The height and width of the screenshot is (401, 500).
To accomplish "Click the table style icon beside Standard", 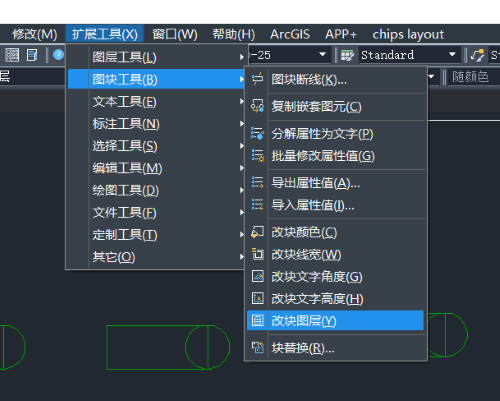I will pyautogui.click(x=347, y=55).
